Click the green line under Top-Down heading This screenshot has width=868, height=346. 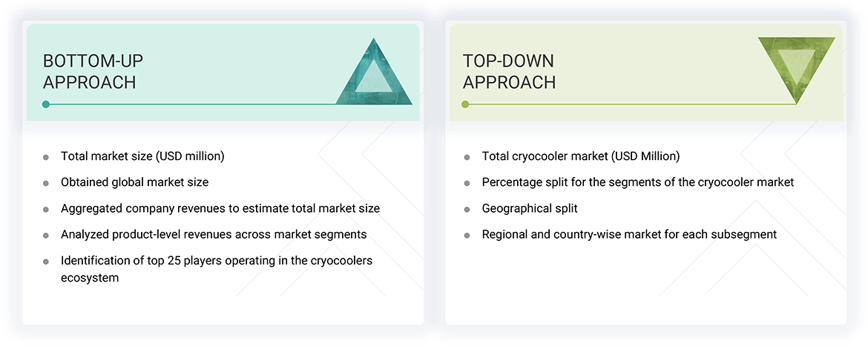point(631,104)
